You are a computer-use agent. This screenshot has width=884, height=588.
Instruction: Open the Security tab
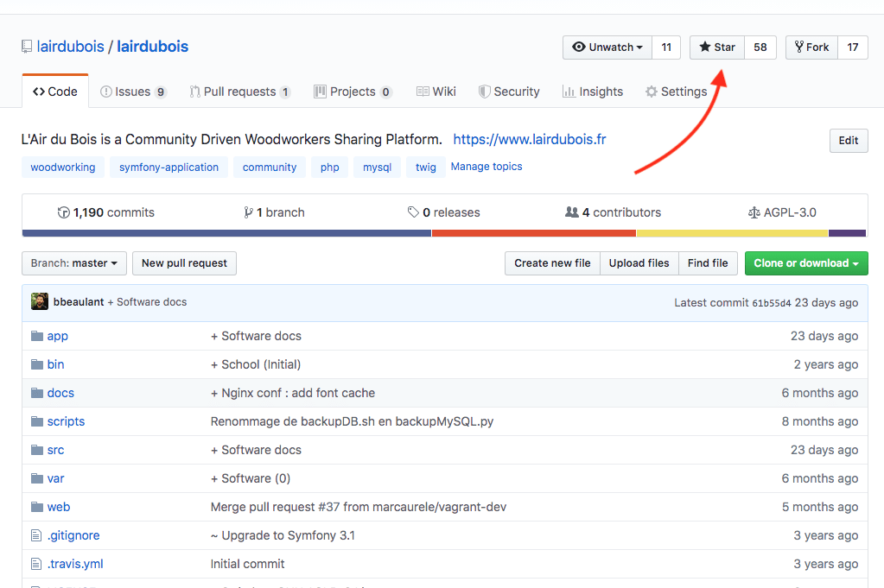click(x=509, y=92)
